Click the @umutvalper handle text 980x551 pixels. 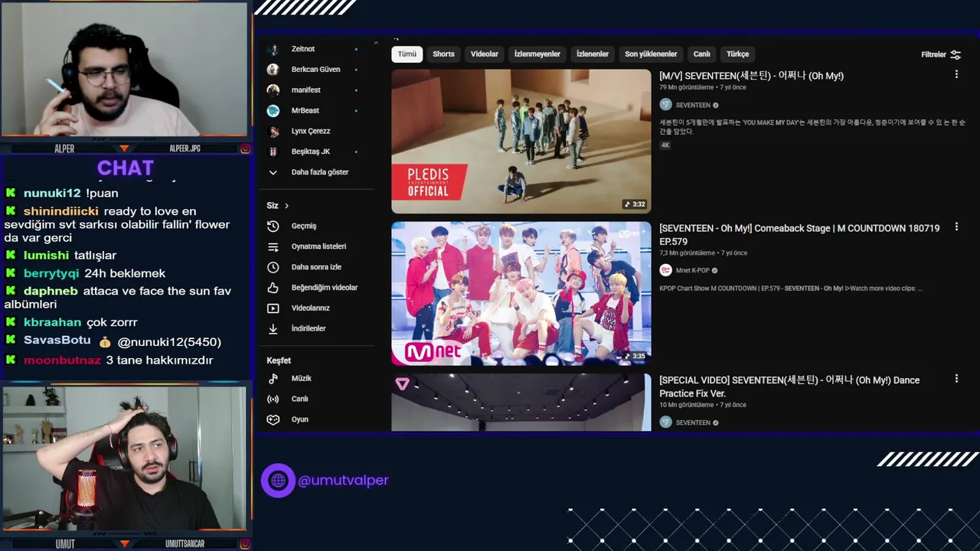point(343,481)
